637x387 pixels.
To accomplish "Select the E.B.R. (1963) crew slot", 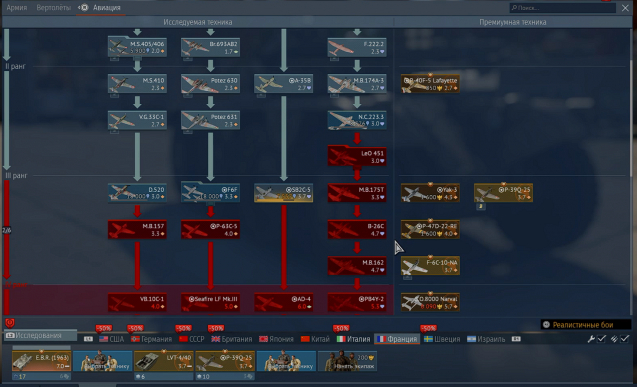I will 41,361.
